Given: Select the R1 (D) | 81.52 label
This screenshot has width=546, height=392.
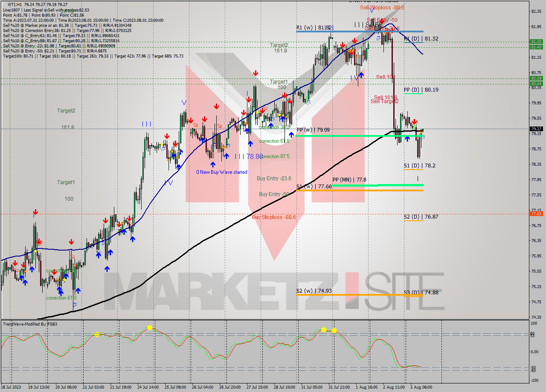Looking at the screenshot, I should click(x=421, y=38).
